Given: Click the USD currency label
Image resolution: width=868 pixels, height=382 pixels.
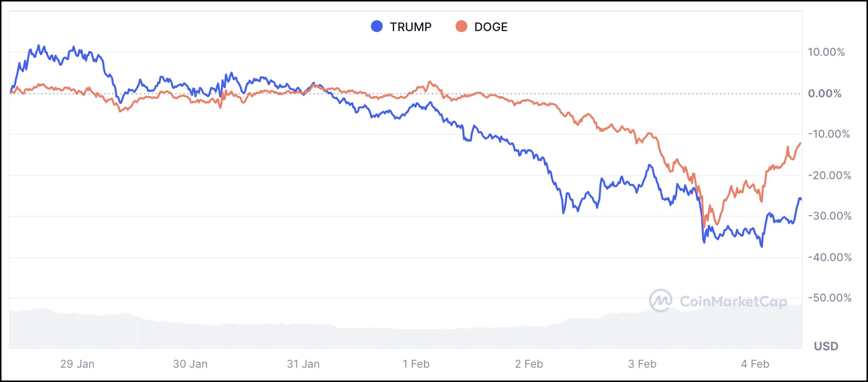Looking at the screenshot, I should (826, 346).
